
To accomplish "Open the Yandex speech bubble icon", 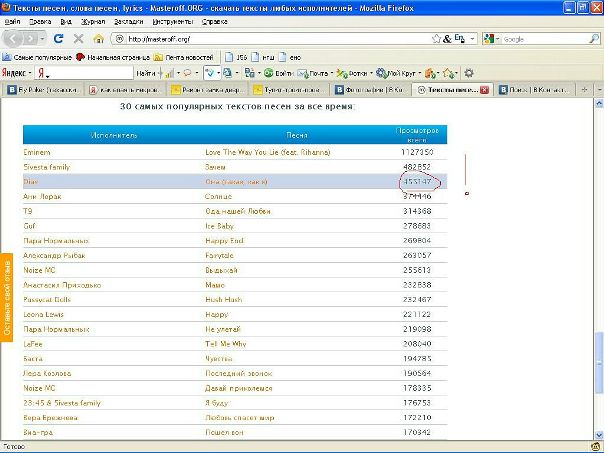I will coord(188,73).
